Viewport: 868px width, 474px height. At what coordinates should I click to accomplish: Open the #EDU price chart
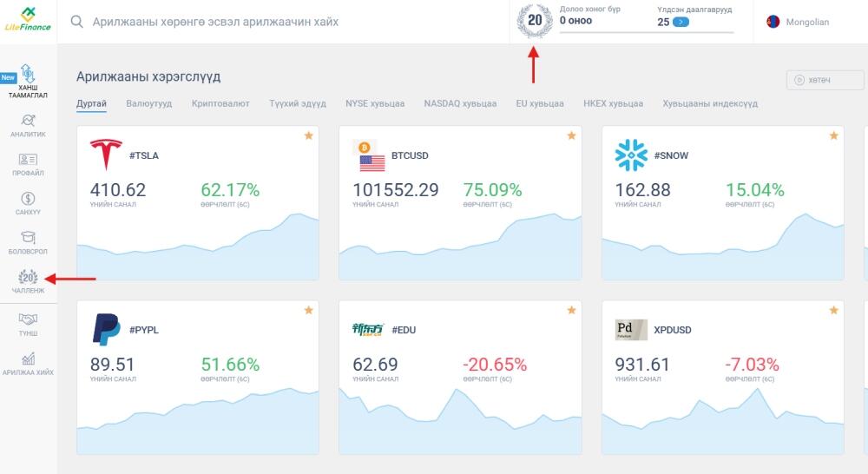click(x=460, y=421)
